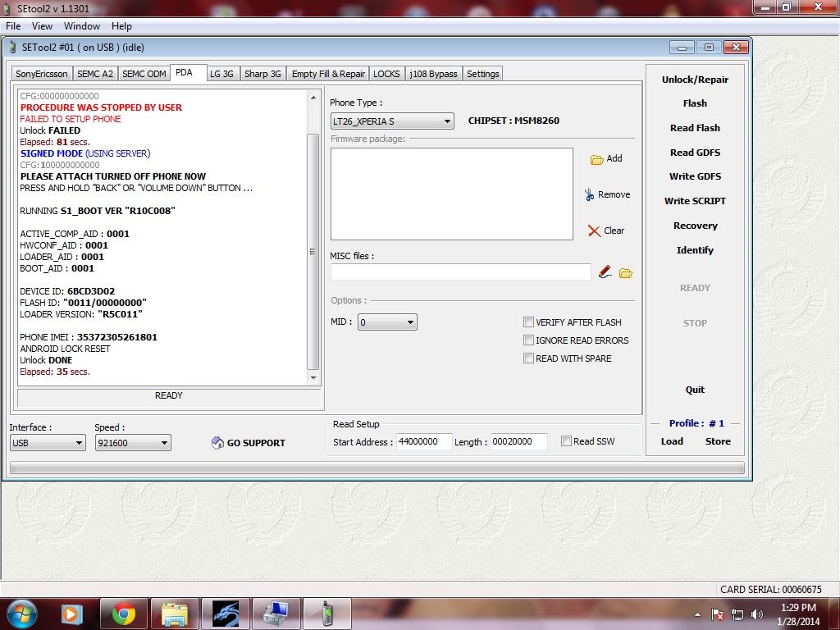
Task: Click the log scrollbar down arrow
Action: 313,378
